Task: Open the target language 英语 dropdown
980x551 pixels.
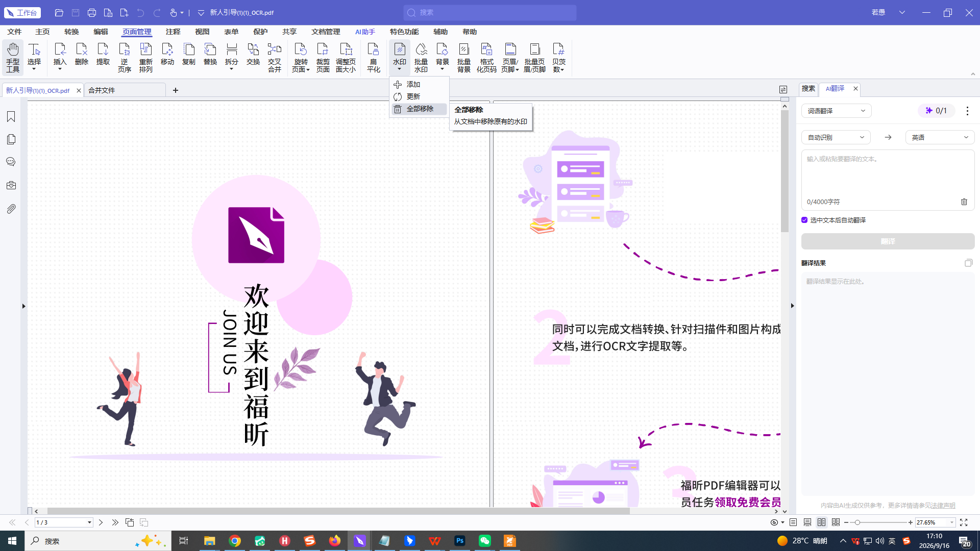Action: coord(940,137)
